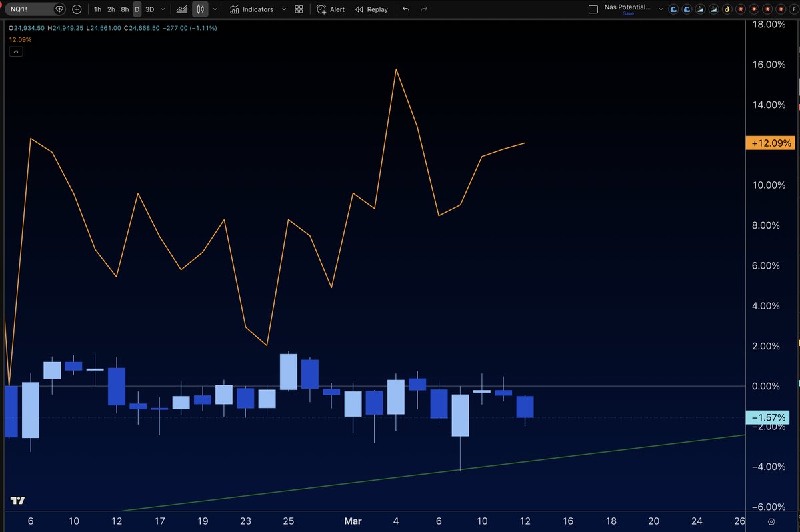Image resolution: width=800 pixels, height=532 pixels.
Task: Open chart settings gear at bottom right
Action: (x=771, y=521)
